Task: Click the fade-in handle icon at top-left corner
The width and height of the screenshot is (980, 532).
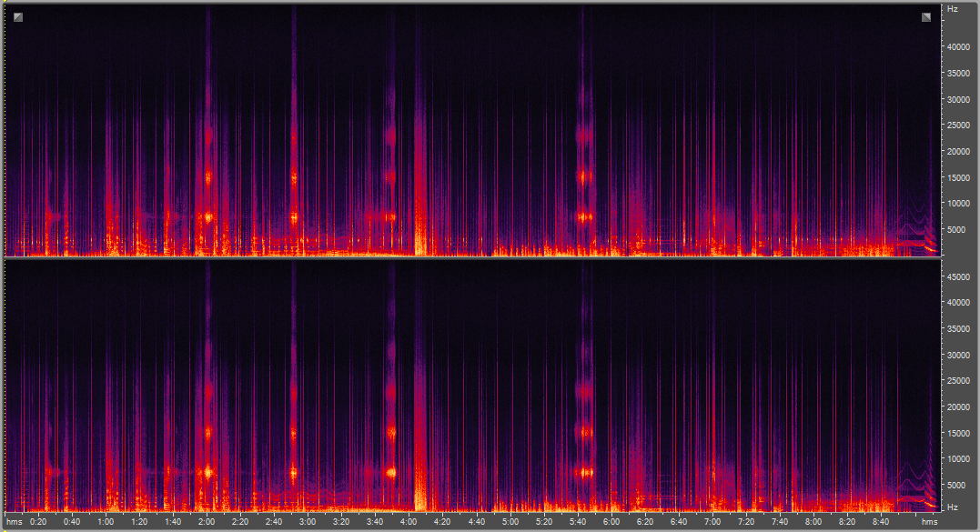Action: [x=18, y=17]
